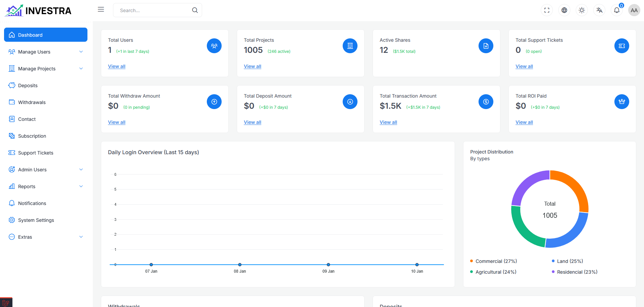The width and height of the screenshot is (644, 307).
Task: Toggle Agricultural (24%) legend entry
Action: (x=493, y=272)
